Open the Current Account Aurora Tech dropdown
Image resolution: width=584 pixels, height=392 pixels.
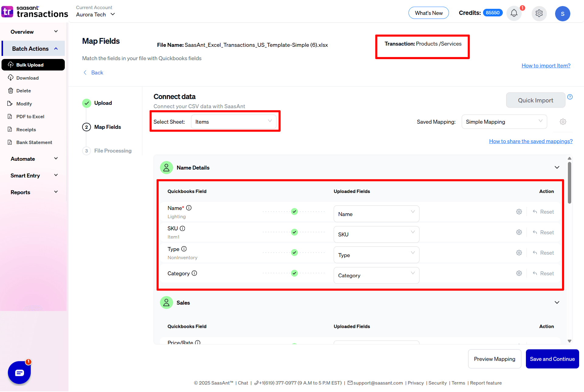pos(96,14)
